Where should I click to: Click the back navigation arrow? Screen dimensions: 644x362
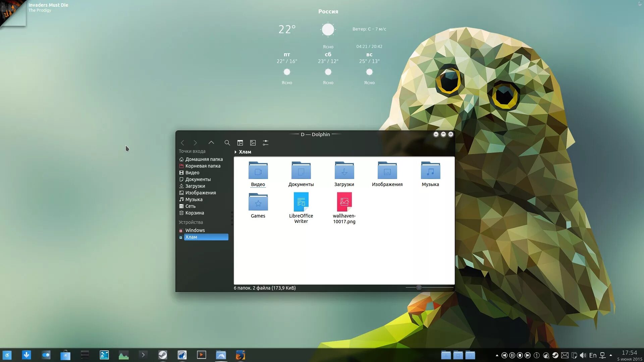tap(182, 143)
